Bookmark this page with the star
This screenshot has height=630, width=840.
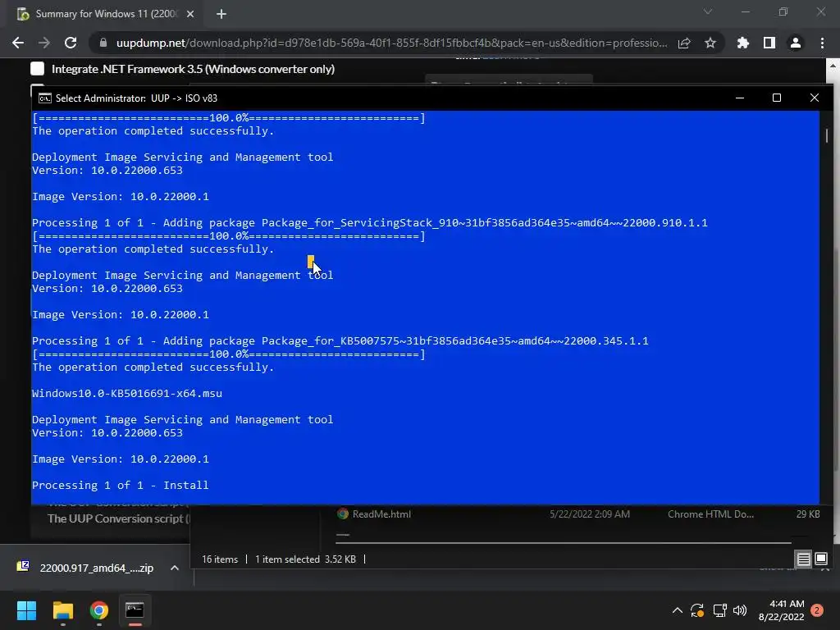pyautogui.click(x=710, y=43)
